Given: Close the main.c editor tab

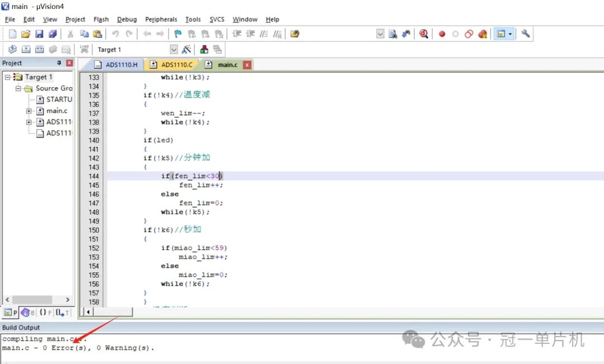Looking at the screenshot, I should click(247, 65).
